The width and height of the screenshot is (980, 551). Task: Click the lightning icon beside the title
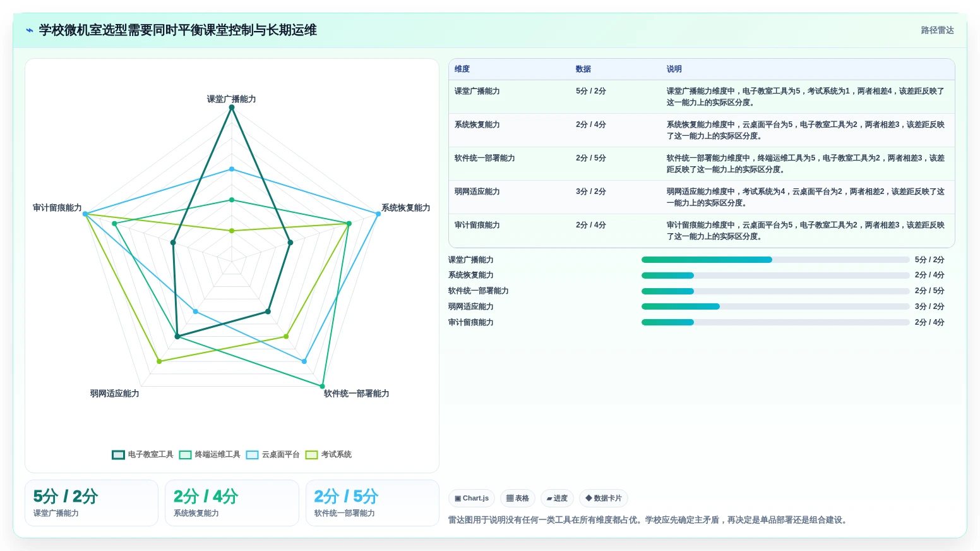(29, 30)
